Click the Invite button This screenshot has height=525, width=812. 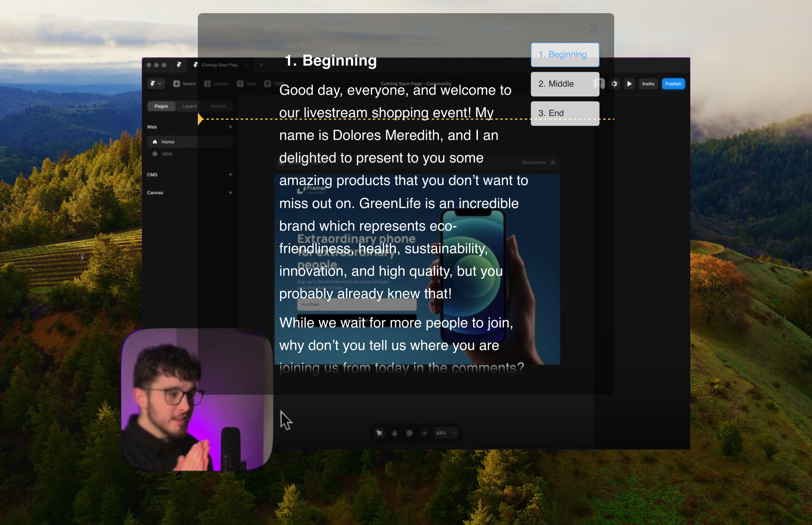[x=648, y=84]
